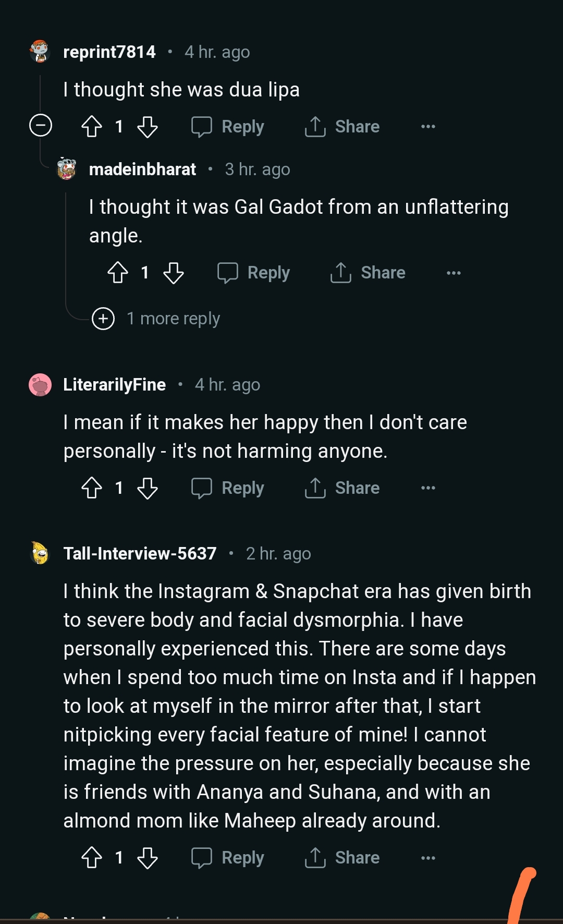Downvote LiterarilyFine's comment
This screenshot has height=924, width=563.
148,488
